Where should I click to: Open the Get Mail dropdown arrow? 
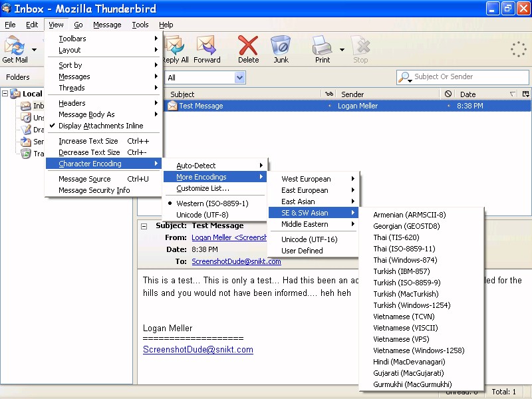[x=35, y=50]
